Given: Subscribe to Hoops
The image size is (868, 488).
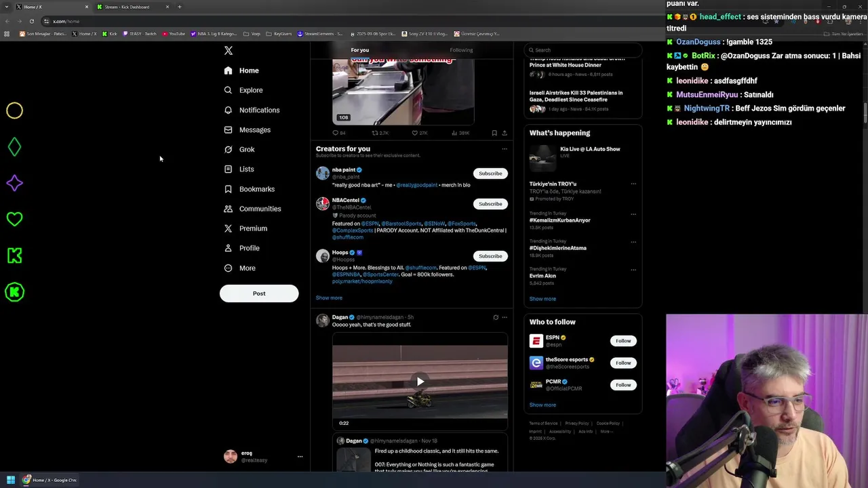Looking at the screenshot, I should tap(490, 256).
